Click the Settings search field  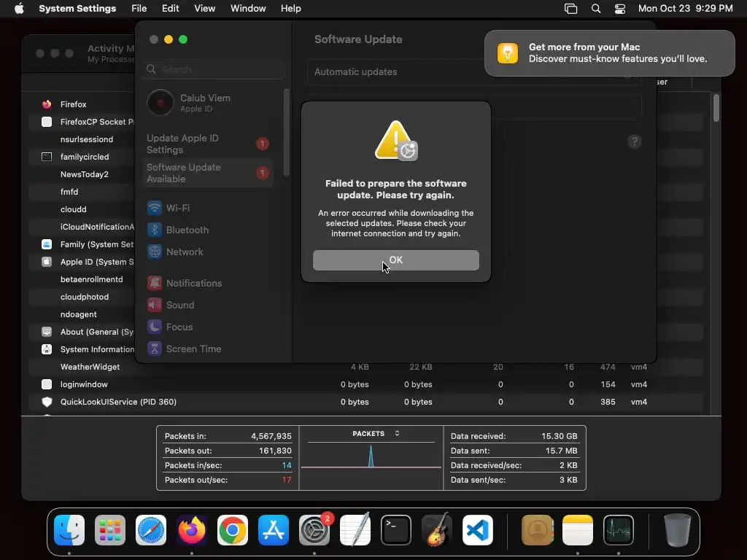tap(214, 69)
